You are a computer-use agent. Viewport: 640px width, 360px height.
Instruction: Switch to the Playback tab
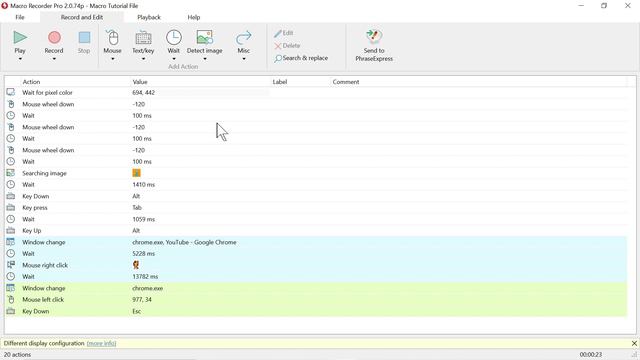pyautogui.click(x=149, y=17)
